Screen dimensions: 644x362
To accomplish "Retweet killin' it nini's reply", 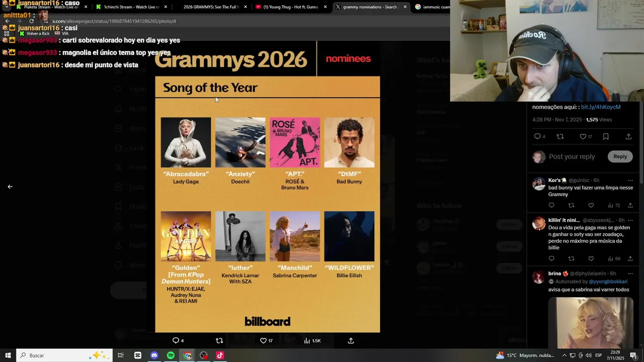I will coord(571,258).
